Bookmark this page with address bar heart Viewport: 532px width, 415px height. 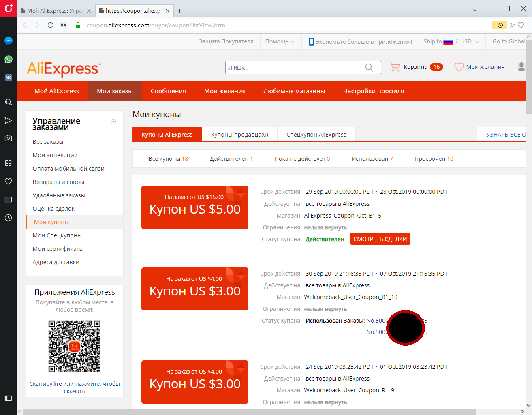point(521,25)
